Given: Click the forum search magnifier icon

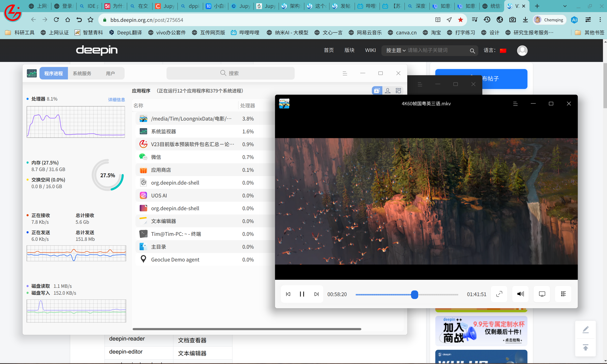Looking at the screenshot, I should point(472,51).
